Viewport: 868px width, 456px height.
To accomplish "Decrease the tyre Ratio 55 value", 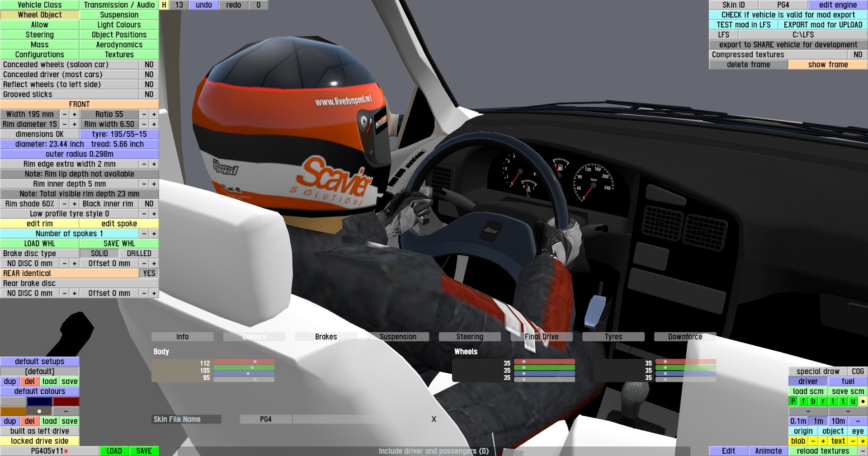I will (144, 114).
